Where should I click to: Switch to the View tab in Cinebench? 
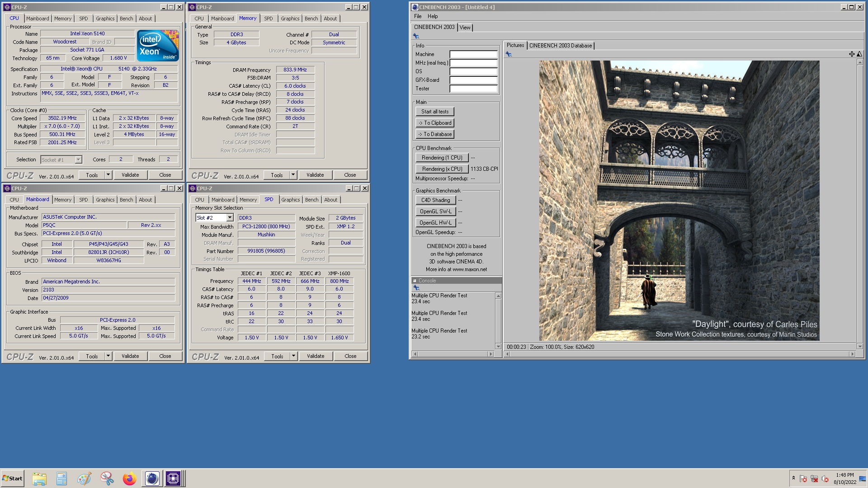click(465, 28)
